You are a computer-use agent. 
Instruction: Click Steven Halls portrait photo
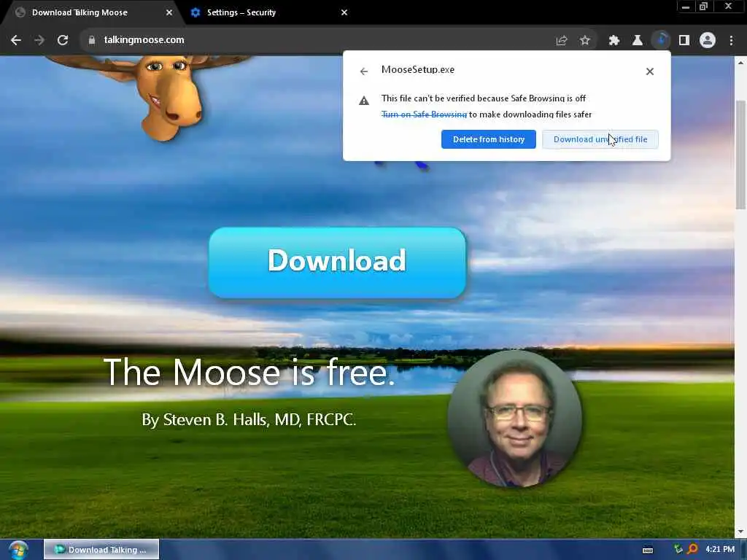point(514,419)
